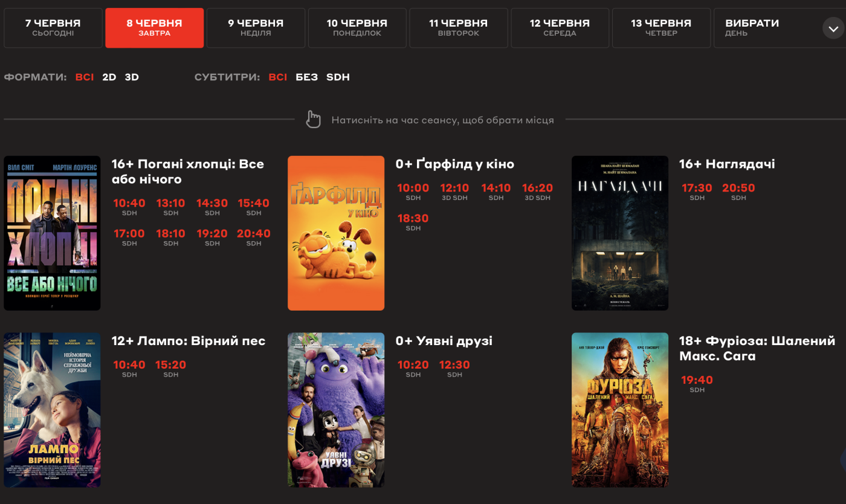Choose Ґарфілд 14:10 SDH session

(496, 192)
